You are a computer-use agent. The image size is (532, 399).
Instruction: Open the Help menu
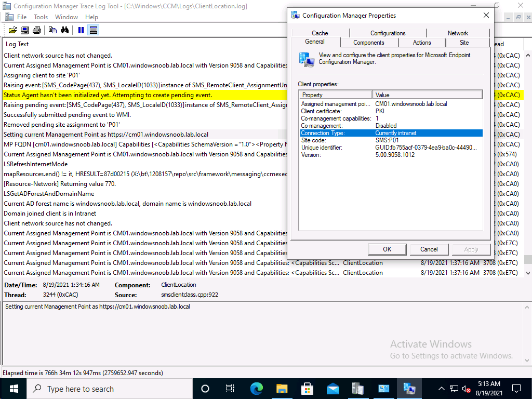(x=91, y=17)
